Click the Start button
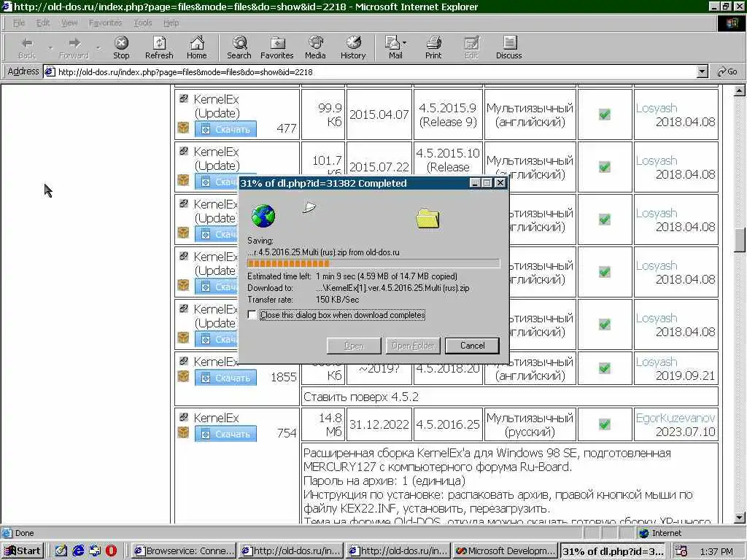This screenshot has height=560, width=747. [23, 551]
